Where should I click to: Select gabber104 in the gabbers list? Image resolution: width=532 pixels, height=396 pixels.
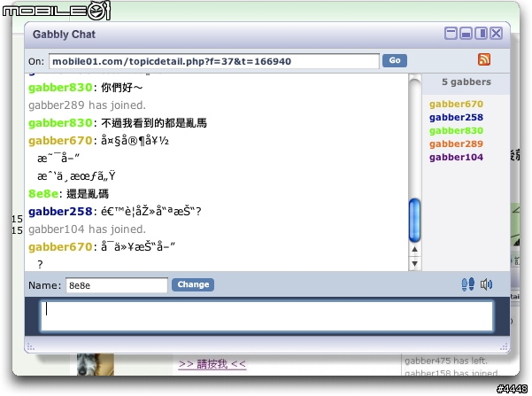click(456, 157)
